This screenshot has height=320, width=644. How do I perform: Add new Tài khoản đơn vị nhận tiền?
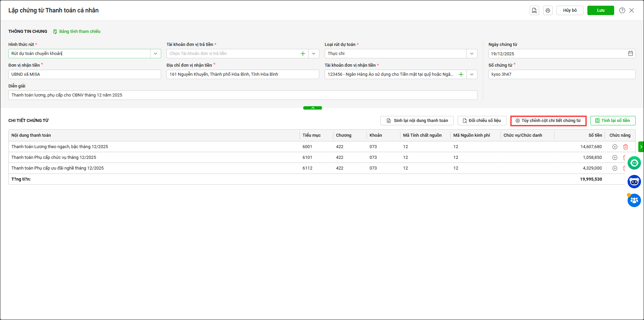[x=461, y=74]
